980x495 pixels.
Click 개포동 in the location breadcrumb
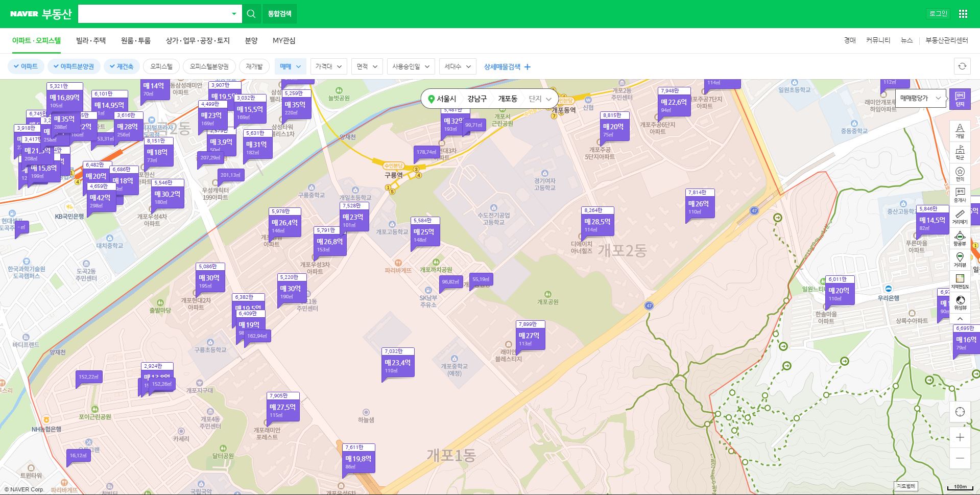[x=508, y=99]
